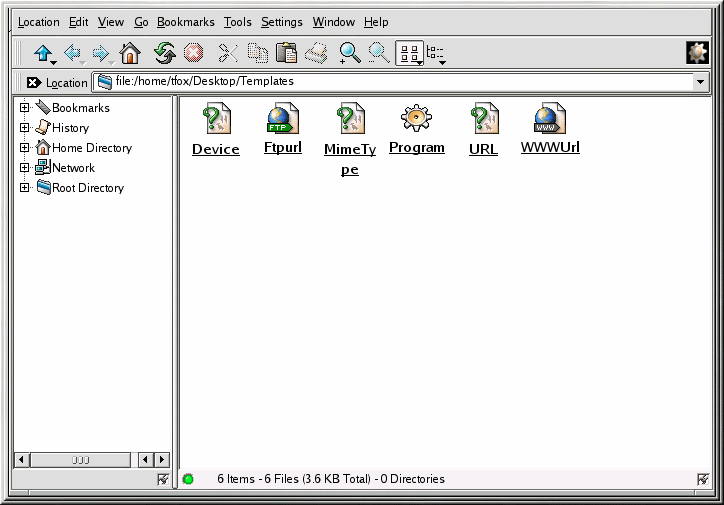Toggle the status bar link view checkbox
The height and width of the screenshot is (505, 724).
pos(703,480)
